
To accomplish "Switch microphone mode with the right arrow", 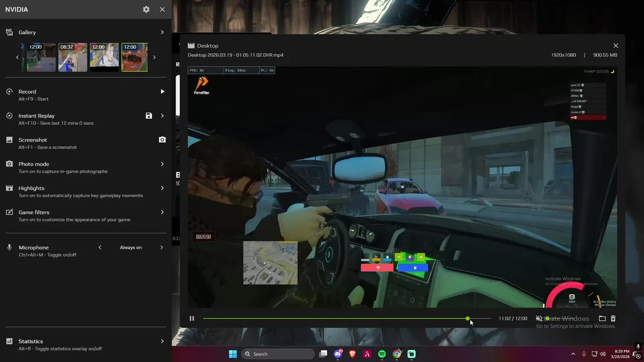I will point(162,247).
